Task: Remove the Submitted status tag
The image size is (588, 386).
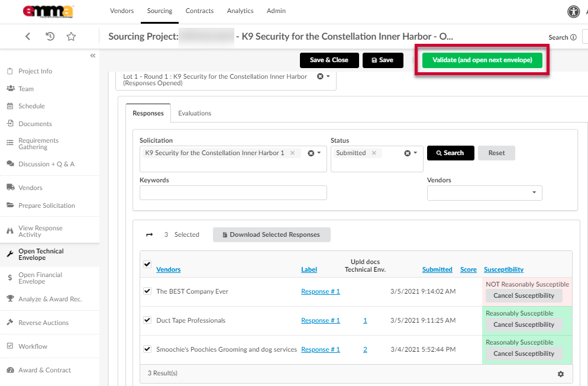Action: 374,153
